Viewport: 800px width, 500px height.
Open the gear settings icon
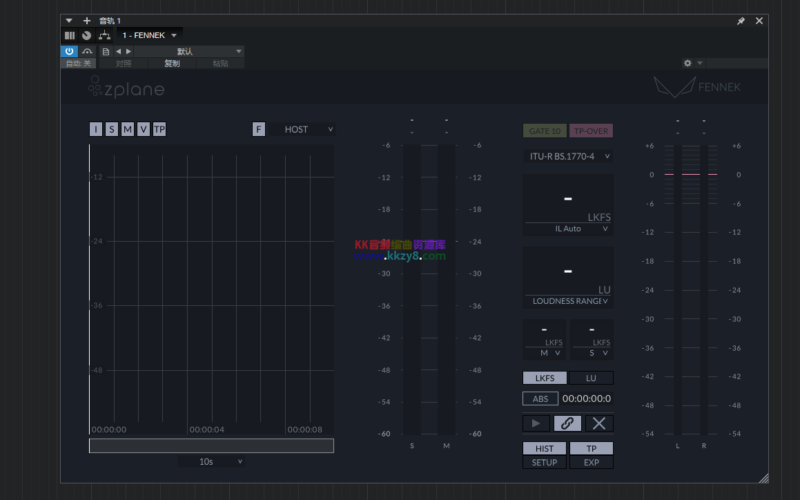[x=687, y=63]
